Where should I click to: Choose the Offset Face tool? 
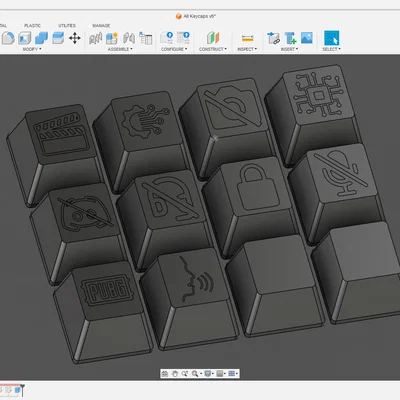(58, 38)
